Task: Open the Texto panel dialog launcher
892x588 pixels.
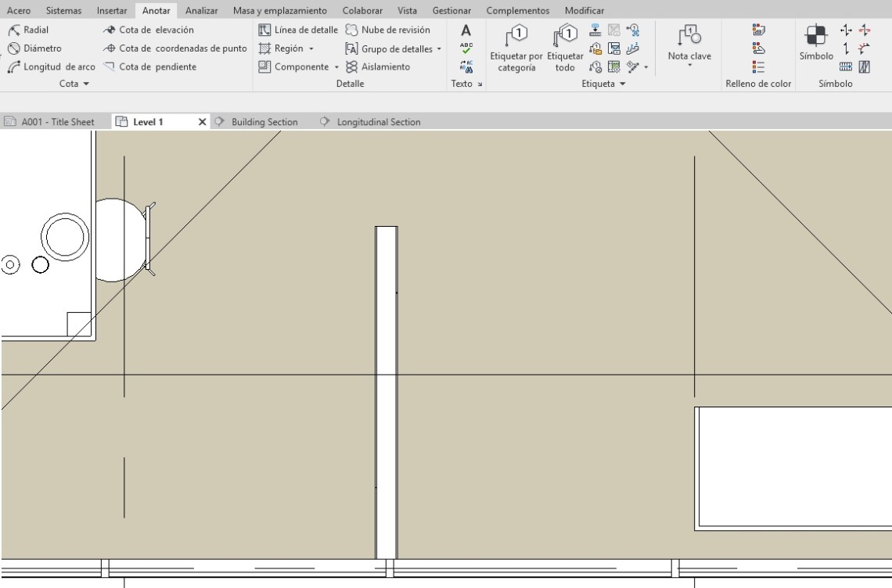Action: 479,84
